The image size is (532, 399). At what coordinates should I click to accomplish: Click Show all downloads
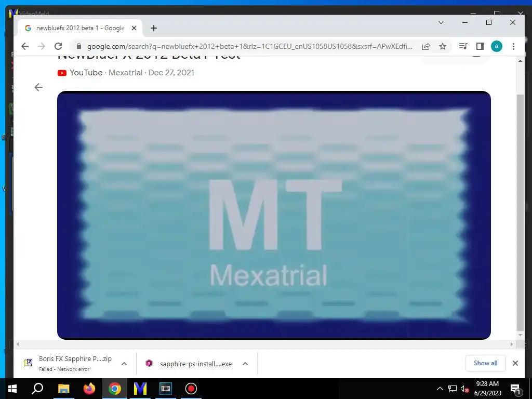tap(486, 363)
